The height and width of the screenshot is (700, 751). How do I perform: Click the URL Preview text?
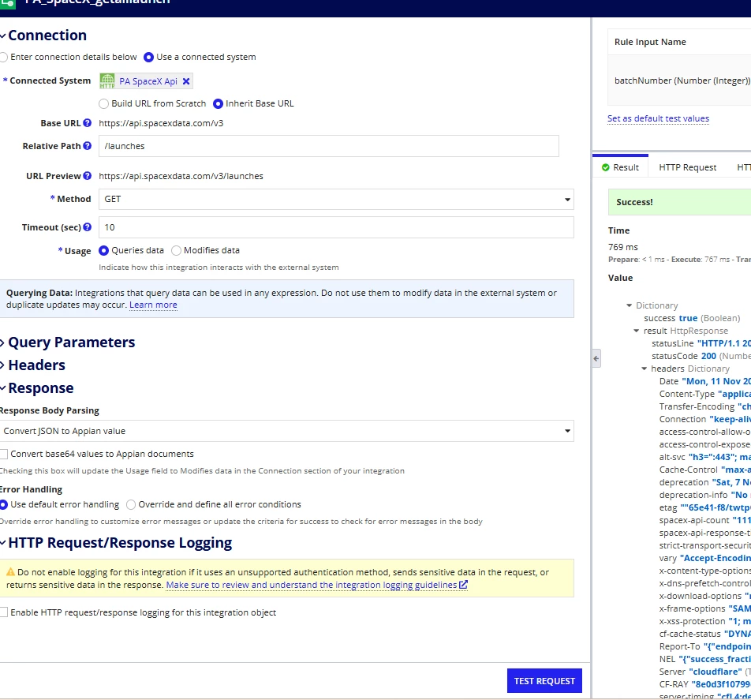(x=181, y=176)
